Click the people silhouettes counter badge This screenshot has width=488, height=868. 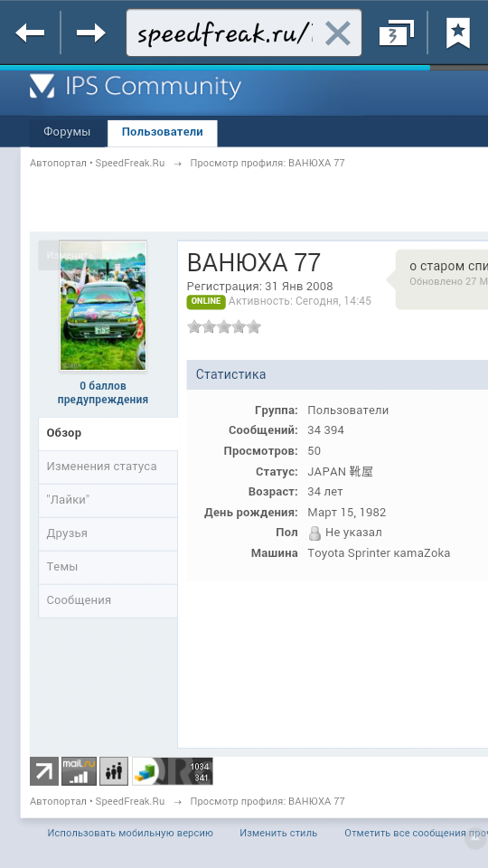(x=114, y=771)
